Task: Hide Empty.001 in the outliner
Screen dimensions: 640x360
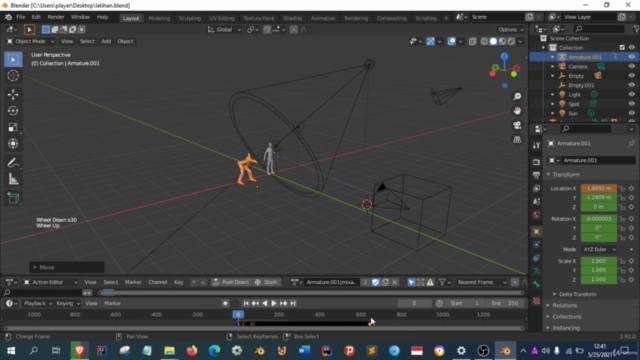Action: [x=631, y=85]
